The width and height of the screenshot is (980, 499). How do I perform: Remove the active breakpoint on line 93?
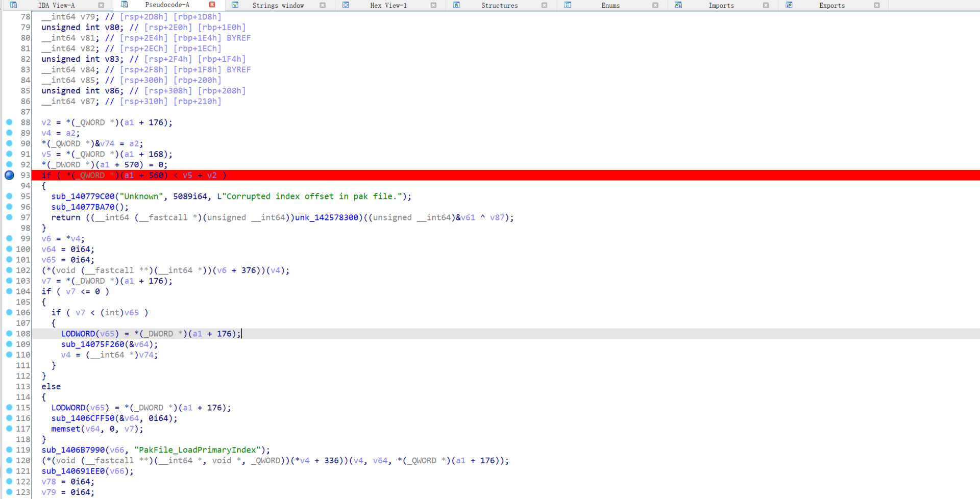pos(9,175)
